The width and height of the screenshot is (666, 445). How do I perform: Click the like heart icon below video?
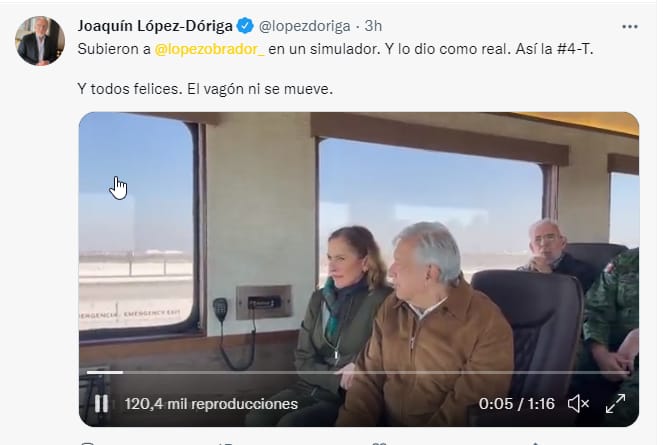[x=379, y=443]
